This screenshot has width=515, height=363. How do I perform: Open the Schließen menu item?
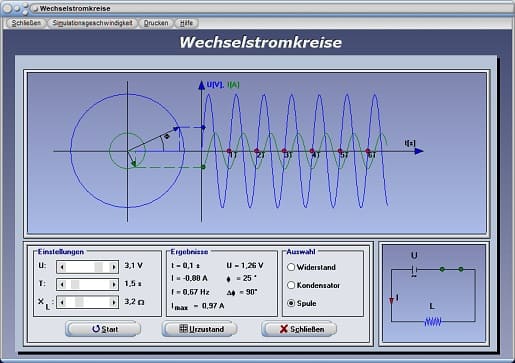(26, 23)
